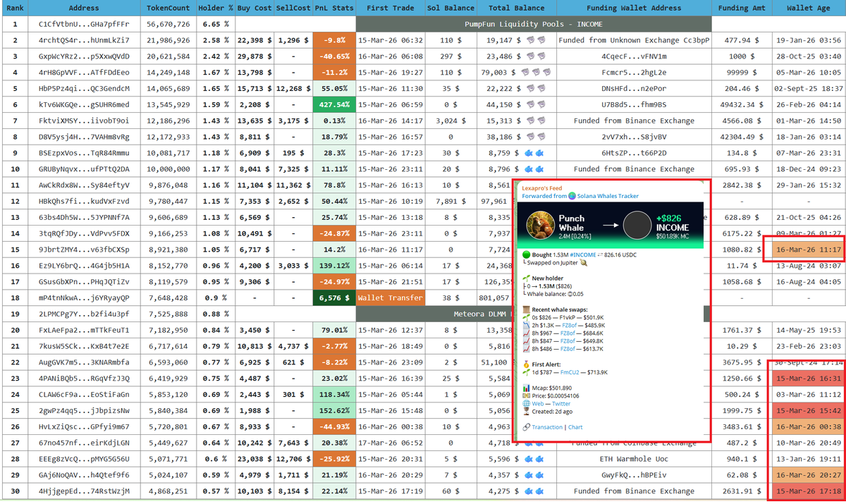This screenshot has width=846, height=504.
Task: Click the blue fish icons beside 4,357 $ balance
Action: click(534, 475)
